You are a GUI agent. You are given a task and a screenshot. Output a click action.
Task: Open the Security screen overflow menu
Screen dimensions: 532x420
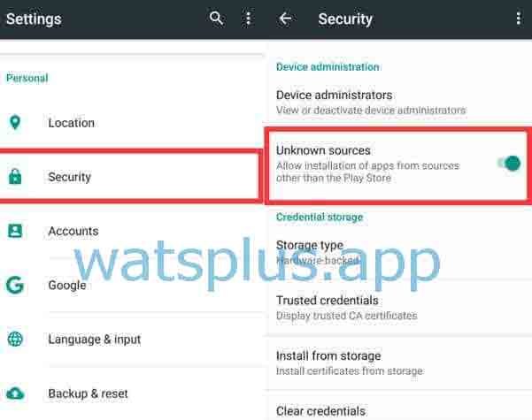coord(518,19)
